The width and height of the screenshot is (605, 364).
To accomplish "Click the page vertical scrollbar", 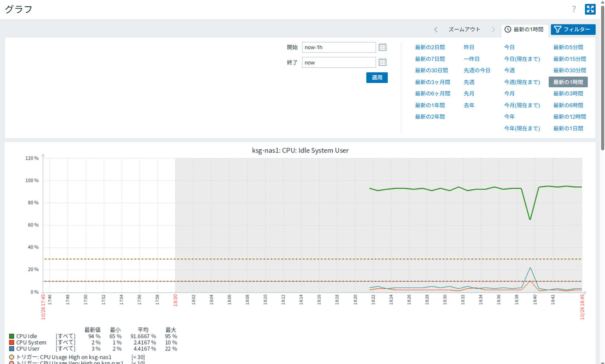I will 602,76.
